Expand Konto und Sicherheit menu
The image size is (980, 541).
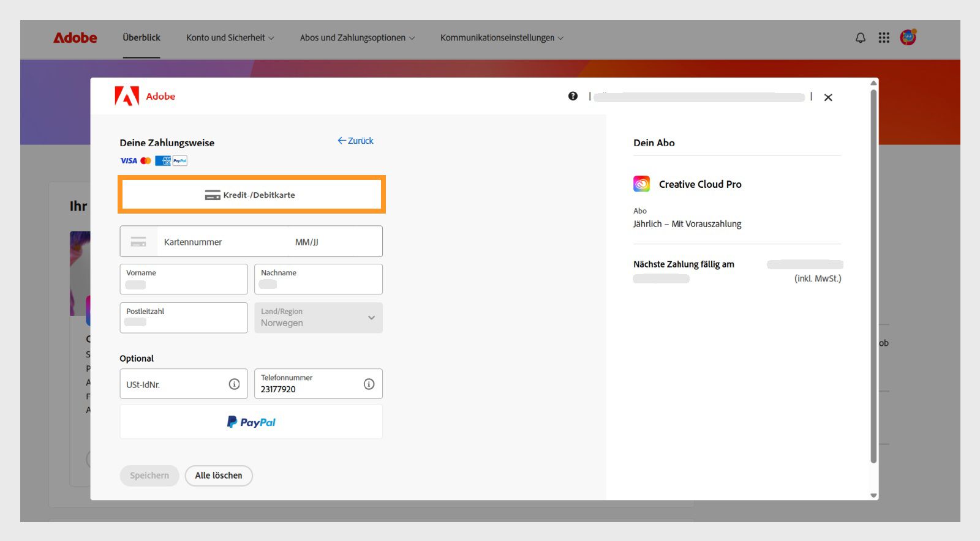click(x=230, y=38)
